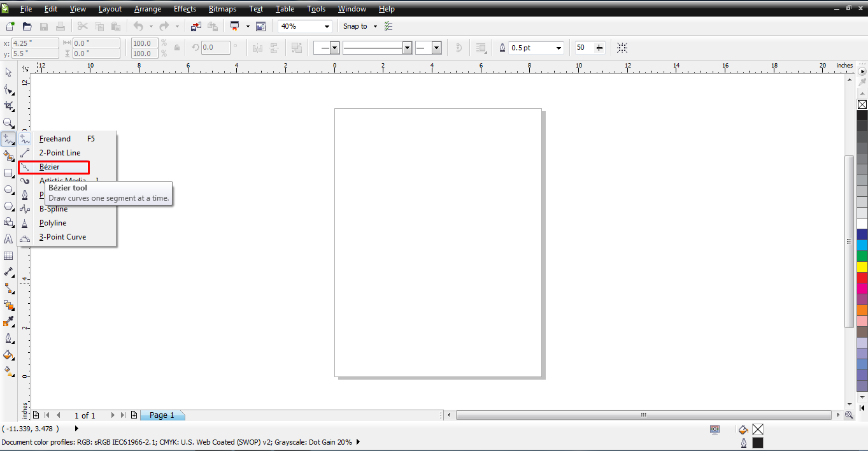This screenshot has height=451, width=868.
Task: Expand the undo history dropdown arrow
Action: coord(151,26)
